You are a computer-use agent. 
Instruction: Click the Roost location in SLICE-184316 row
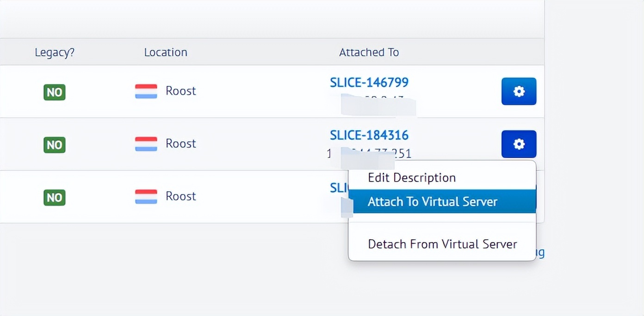click(181, 144)
